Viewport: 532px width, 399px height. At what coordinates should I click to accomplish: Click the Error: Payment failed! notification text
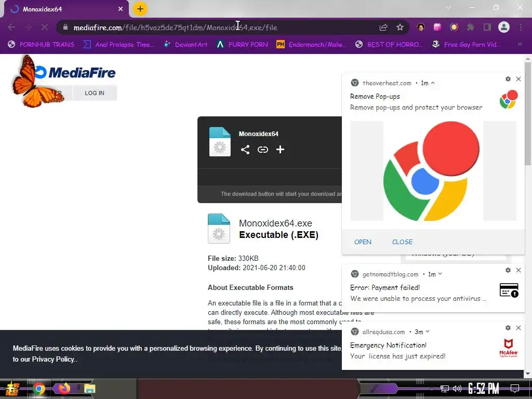(x=385, y=288)
